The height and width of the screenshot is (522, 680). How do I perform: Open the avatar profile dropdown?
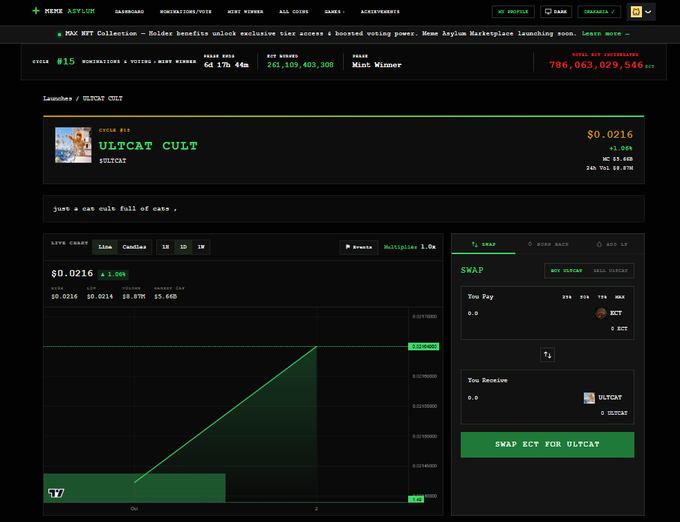(x=641, y=12)
